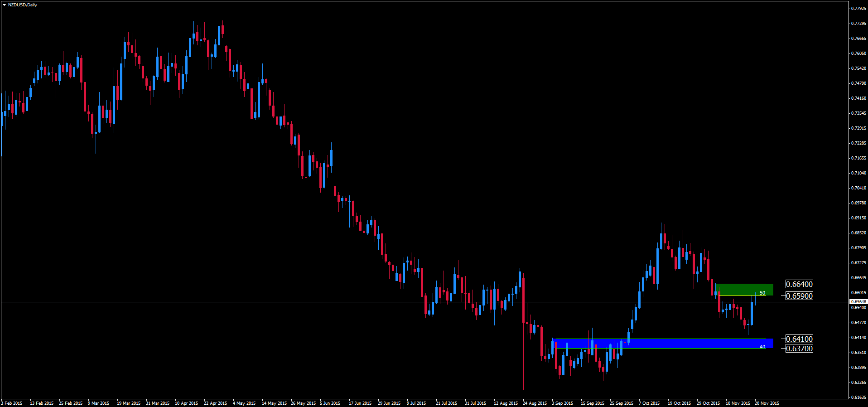Select the blue support zone rectangle
868x407 pixels.
coord(657,344)
